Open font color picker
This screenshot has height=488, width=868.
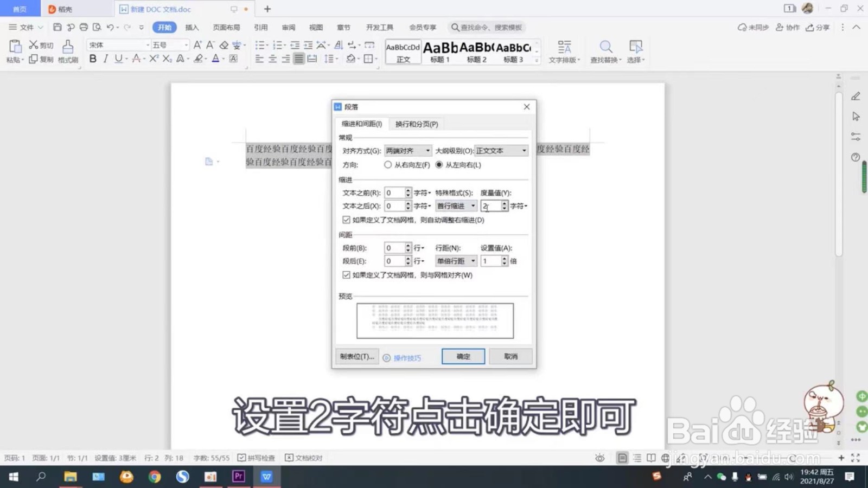pyautogui.click(x=216, y=59)
